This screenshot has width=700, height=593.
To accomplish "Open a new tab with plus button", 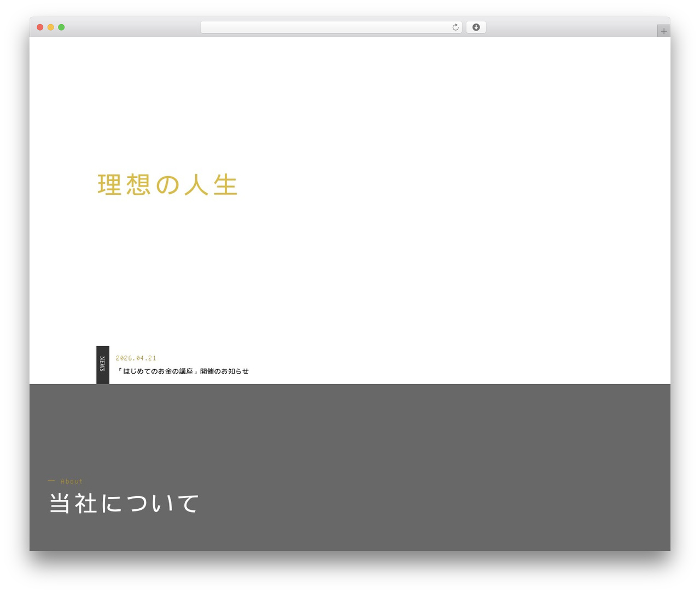I will [663, 31].
